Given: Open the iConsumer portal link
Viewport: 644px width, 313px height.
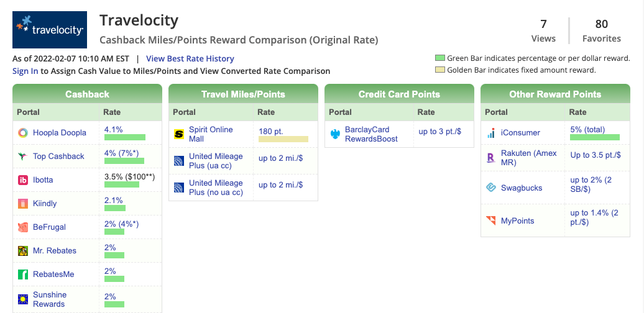Looking at the screenshot, I should (520, 132).
